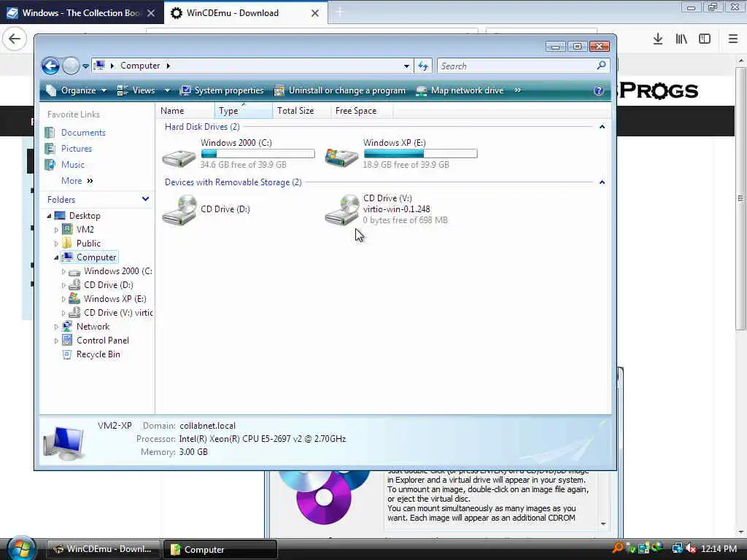Sort by Total Size column header
Screen dimensions: 747x560
click(x=301, y=111)
